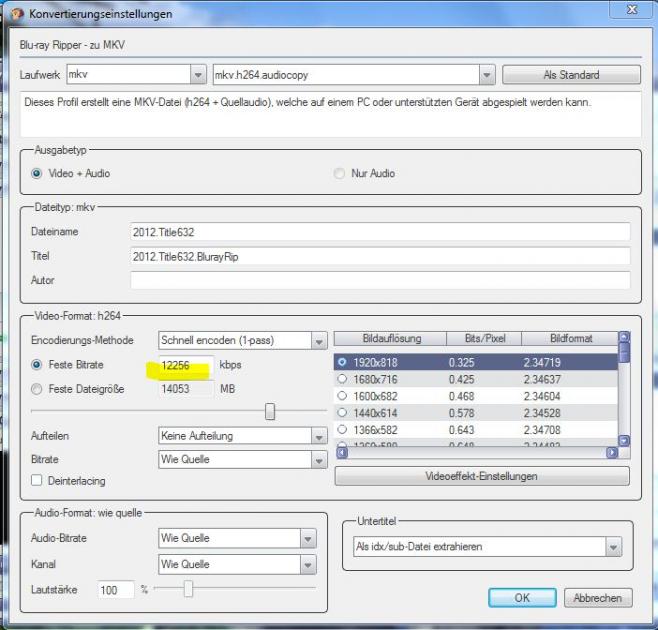658x630 pixels.
Task: Click the 2.34708 Bildformat cell
Action: (x=542, y=430)
